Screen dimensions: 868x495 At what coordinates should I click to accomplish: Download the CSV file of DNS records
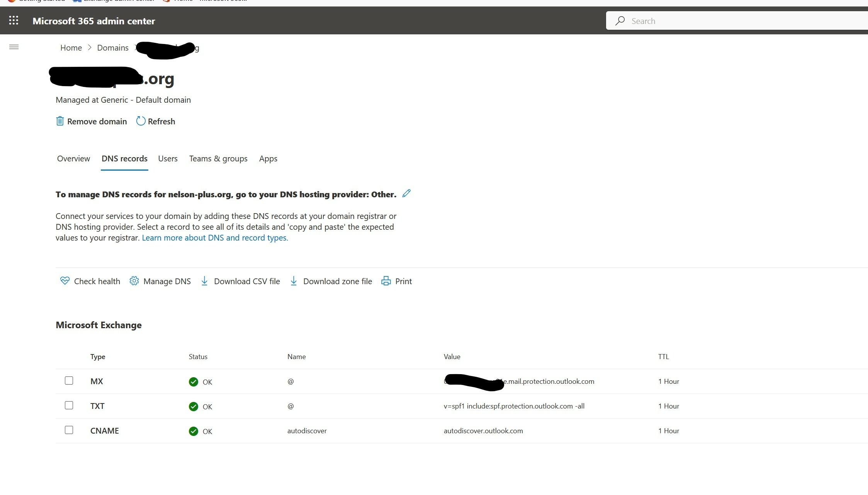pyautogui.click(x=240, y=281)
